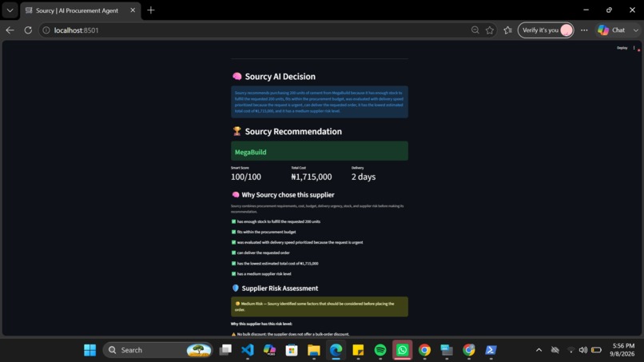Click lowest estimated total cost line
The width and height of the screenshot is (644, 362).
tap(275, 264)
